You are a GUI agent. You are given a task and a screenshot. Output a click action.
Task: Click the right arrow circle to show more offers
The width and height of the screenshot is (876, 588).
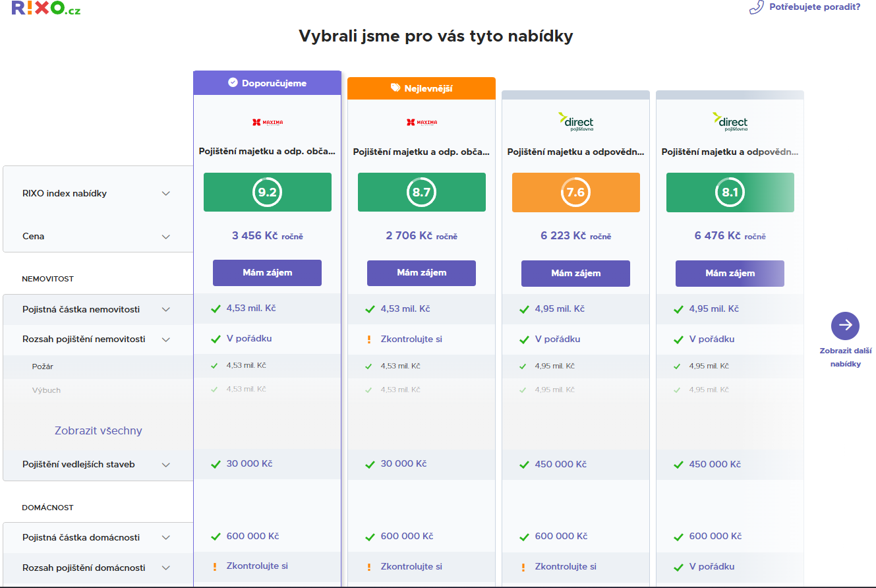(845, 326)
